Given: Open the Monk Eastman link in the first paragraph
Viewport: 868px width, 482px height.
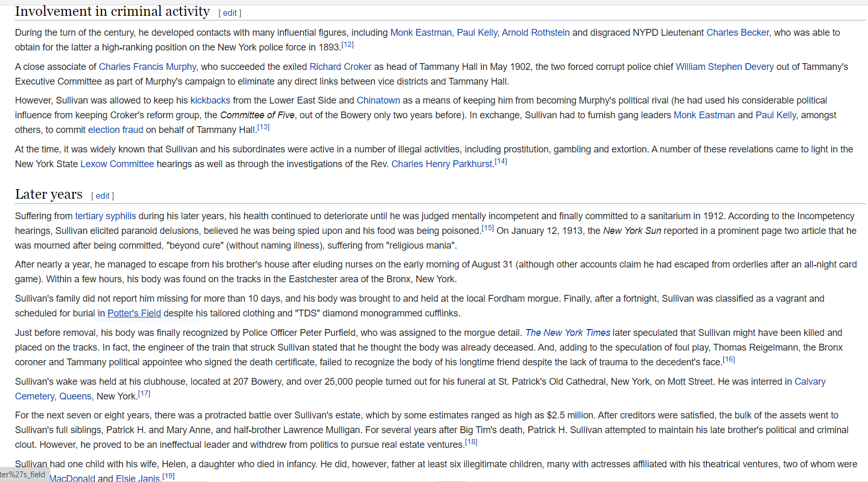Looking at the screenshot, I should tap(421, 33).
